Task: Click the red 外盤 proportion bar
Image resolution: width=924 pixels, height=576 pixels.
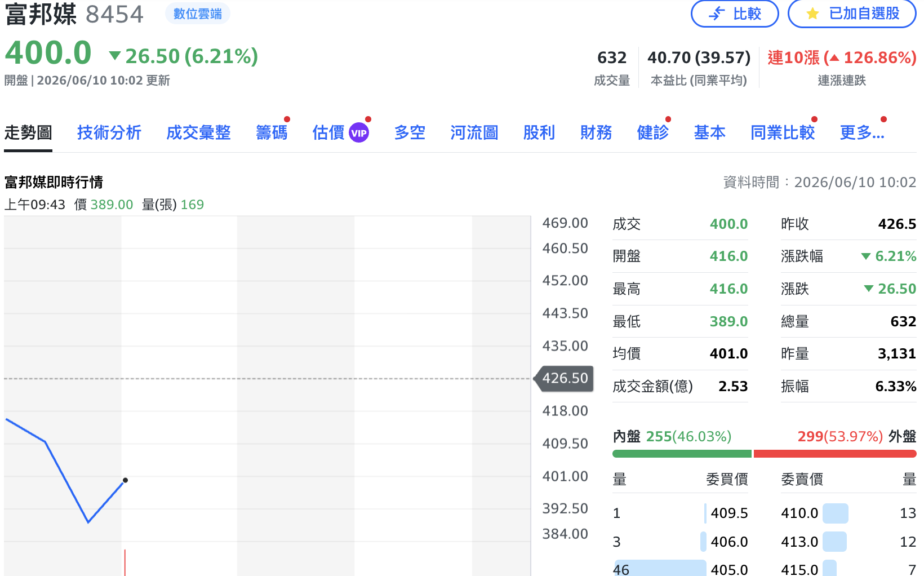Action: click(x=835, y=454)
